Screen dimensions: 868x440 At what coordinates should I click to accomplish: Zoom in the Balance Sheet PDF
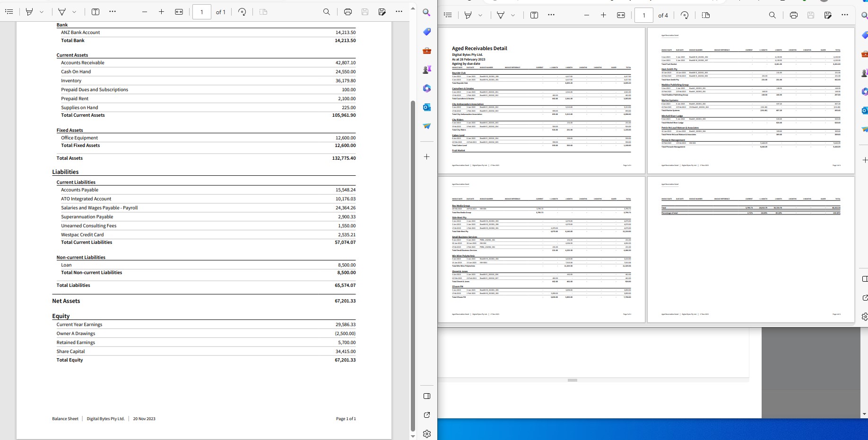[x=162, y=12]
